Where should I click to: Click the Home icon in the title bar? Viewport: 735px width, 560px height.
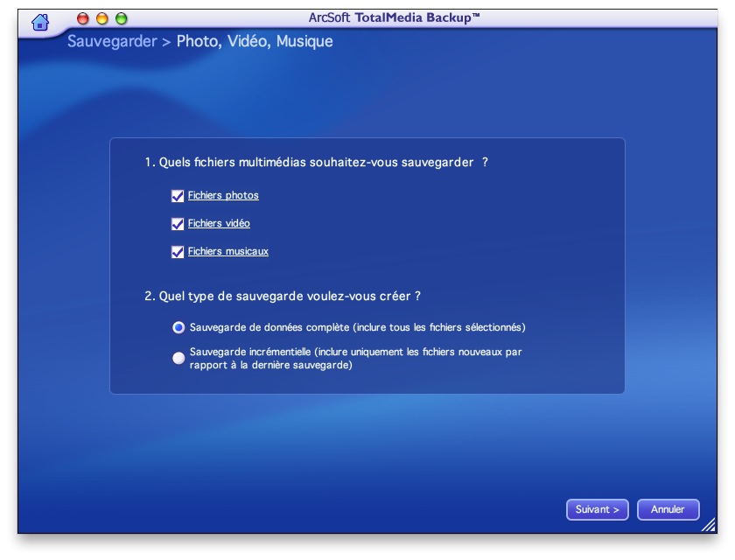coord(40,22)
